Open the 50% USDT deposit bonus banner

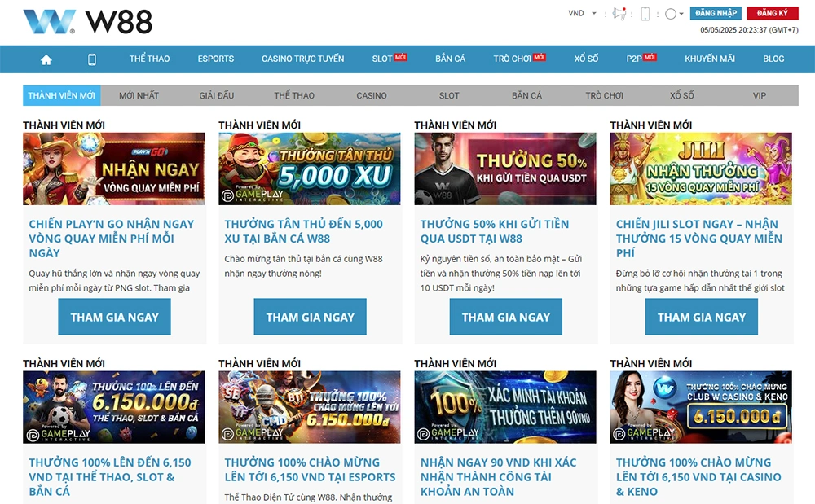coord(505,169)
